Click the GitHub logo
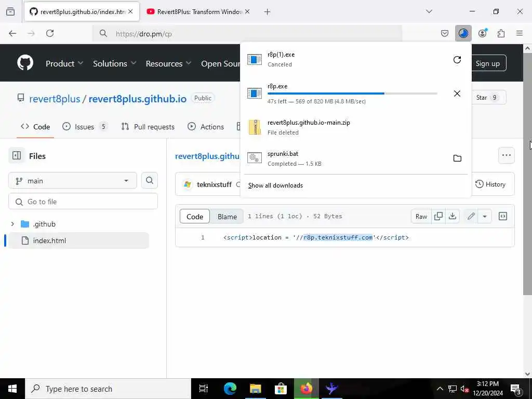Screen dimensions: 532x399 [x=25, y=63]
